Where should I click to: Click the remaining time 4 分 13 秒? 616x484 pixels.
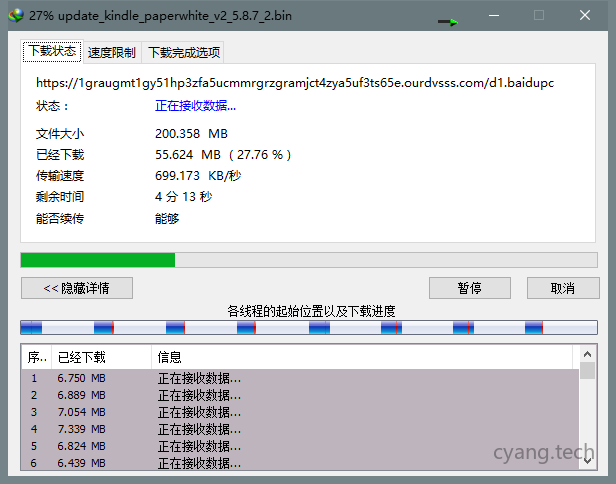[x=183, y=196]
